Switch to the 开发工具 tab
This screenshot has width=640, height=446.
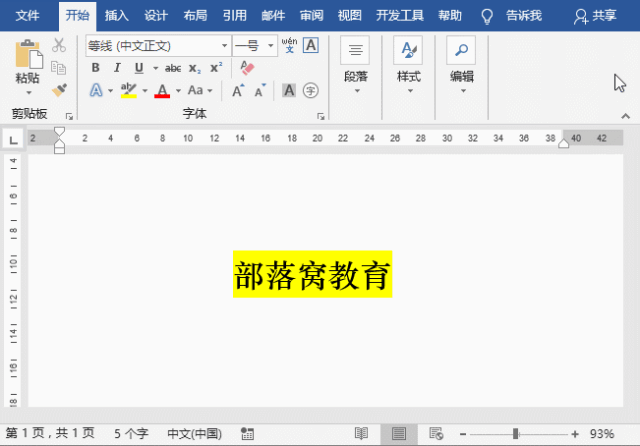[x=400, y=16]
